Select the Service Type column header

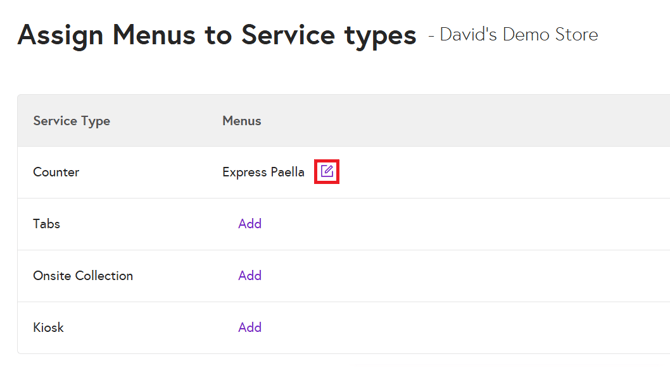click(x=72, y=121)
